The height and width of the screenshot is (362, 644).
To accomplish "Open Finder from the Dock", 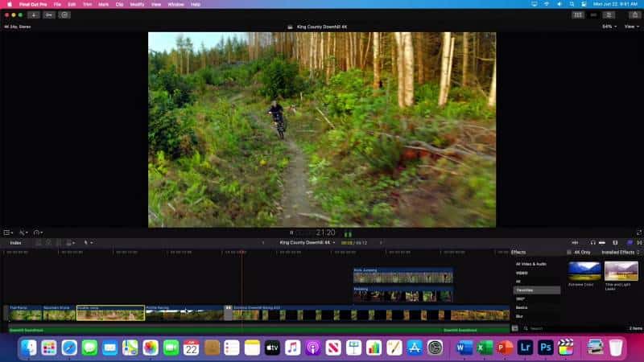I will 29,348.
